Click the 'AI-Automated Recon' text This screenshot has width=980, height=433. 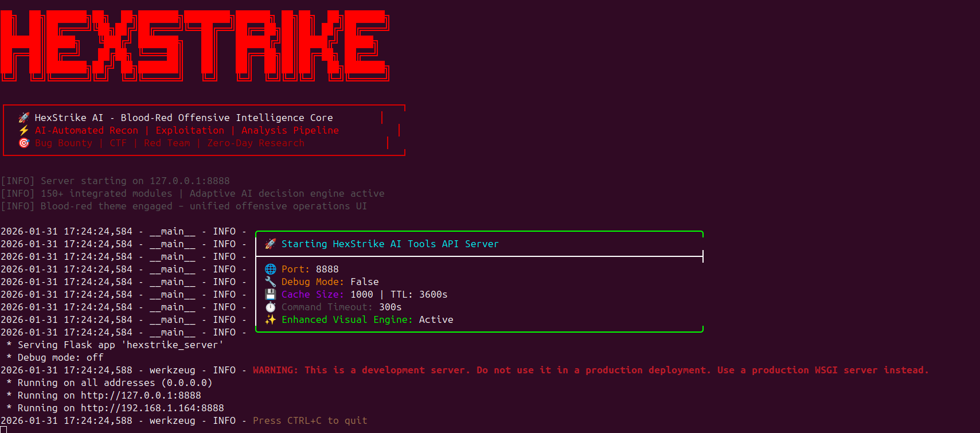point(87,130)
